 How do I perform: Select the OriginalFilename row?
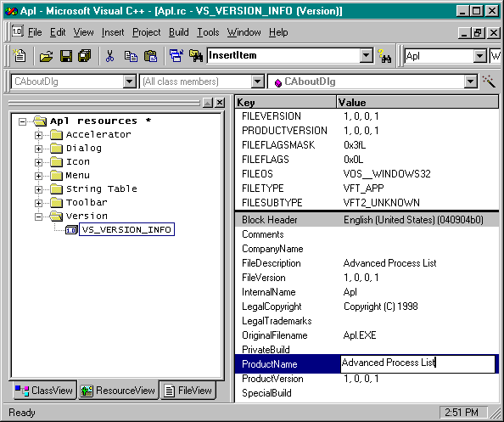pos(367,335)
